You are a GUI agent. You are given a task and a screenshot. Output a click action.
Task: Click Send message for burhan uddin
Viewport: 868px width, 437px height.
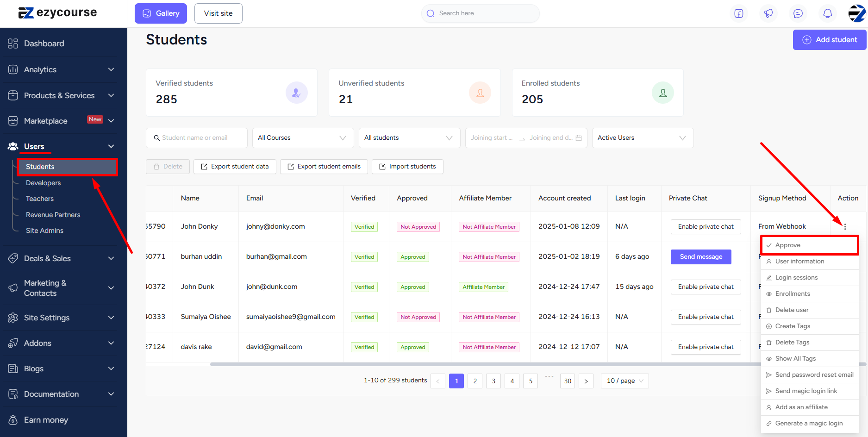[x=701, y=257]
